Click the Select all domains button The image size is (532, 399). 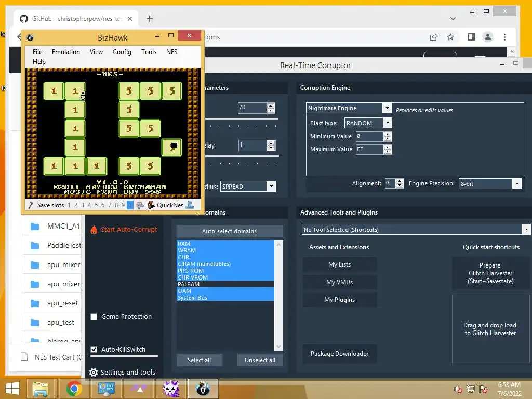(x=199, y=360)
